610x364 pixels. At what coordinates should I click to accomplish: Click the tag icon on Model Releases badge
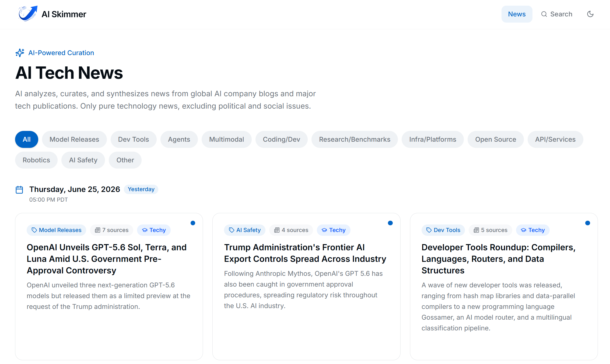34,230
